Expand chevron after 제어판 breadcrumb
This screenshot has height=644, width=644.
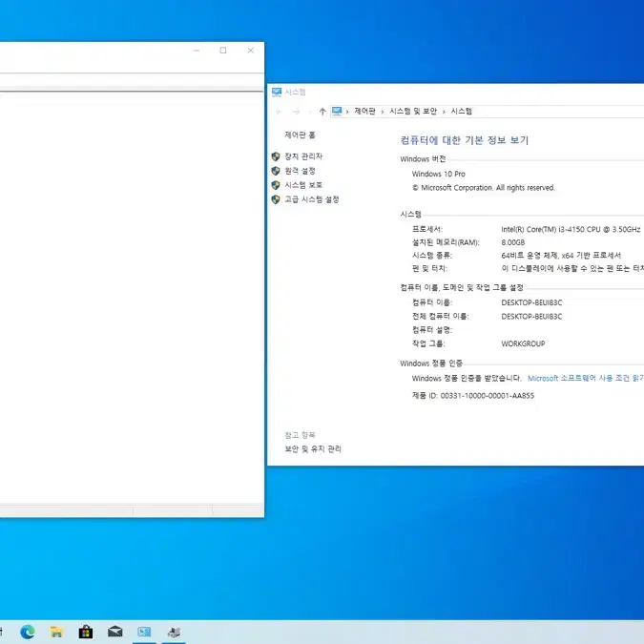(x=383, y=112)
